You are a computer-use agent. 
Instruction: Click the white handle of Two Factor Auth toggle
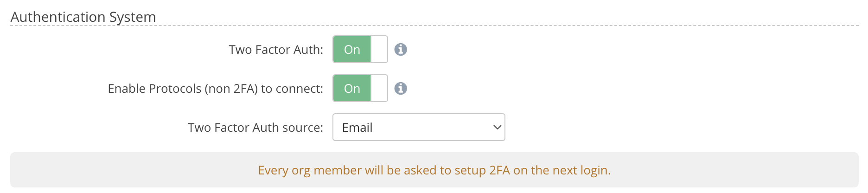(x=379, y=49)
